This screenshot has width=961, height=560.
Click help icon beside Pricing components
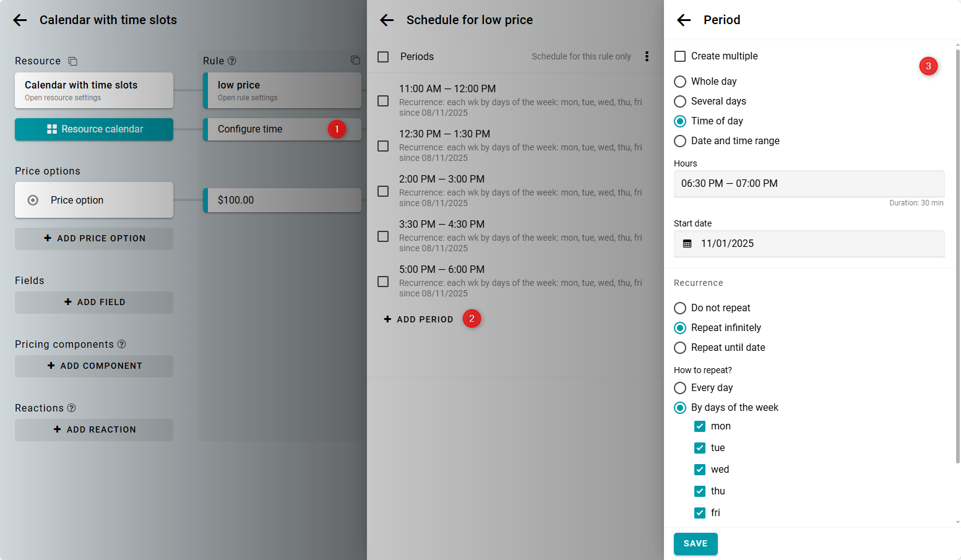tap(122, 344)
